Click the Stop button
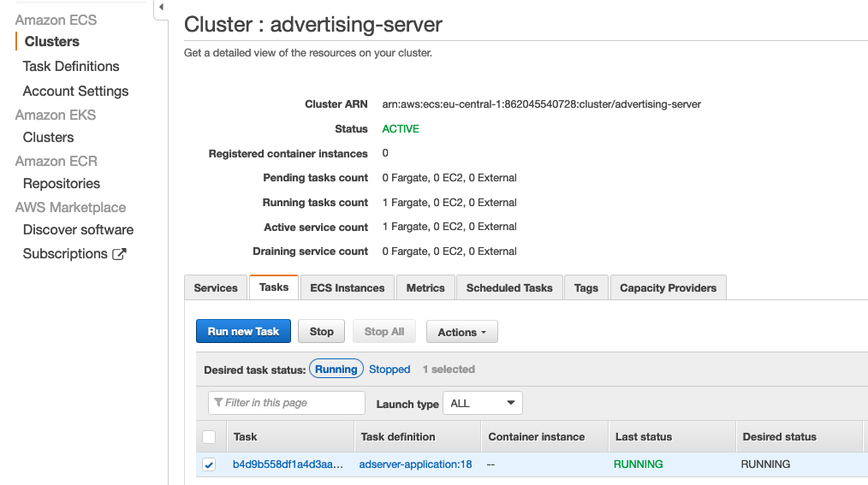 (321, 331)
